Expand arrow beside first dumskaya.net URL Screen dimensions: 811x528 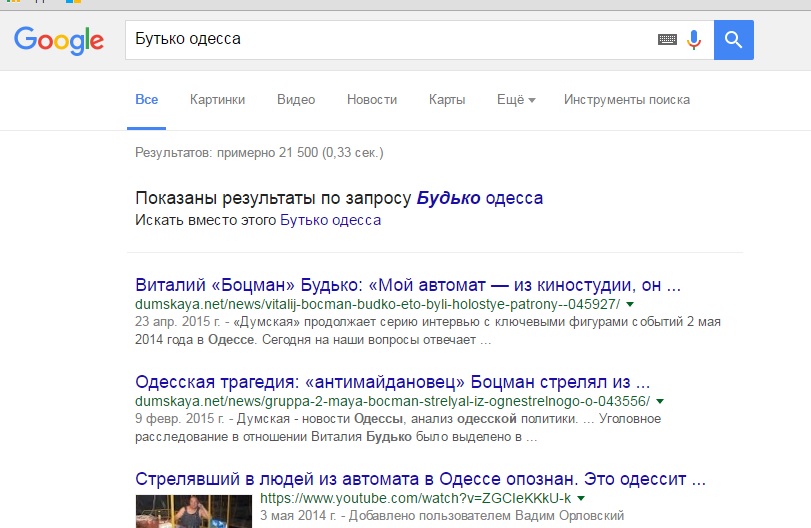(x=630, y=304)
